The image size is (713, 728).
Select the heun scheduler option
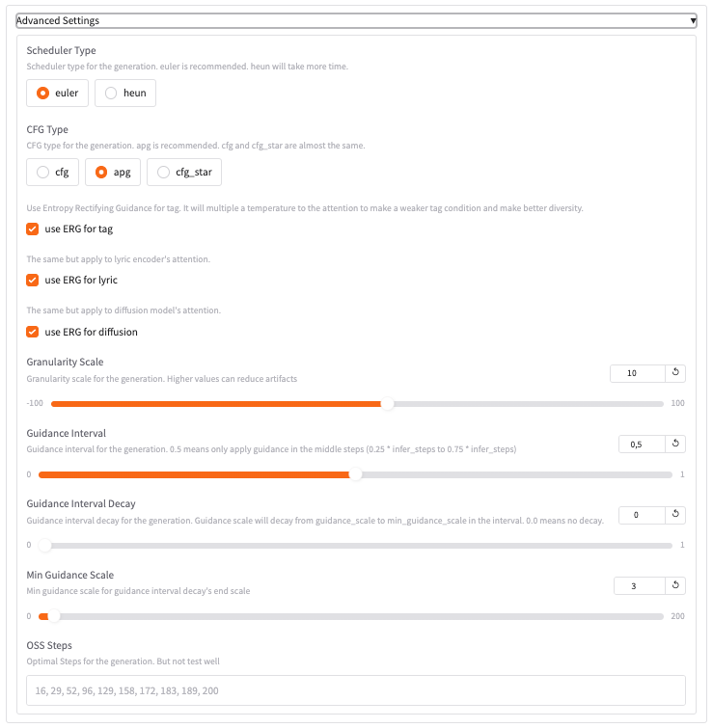coord(125,93)
